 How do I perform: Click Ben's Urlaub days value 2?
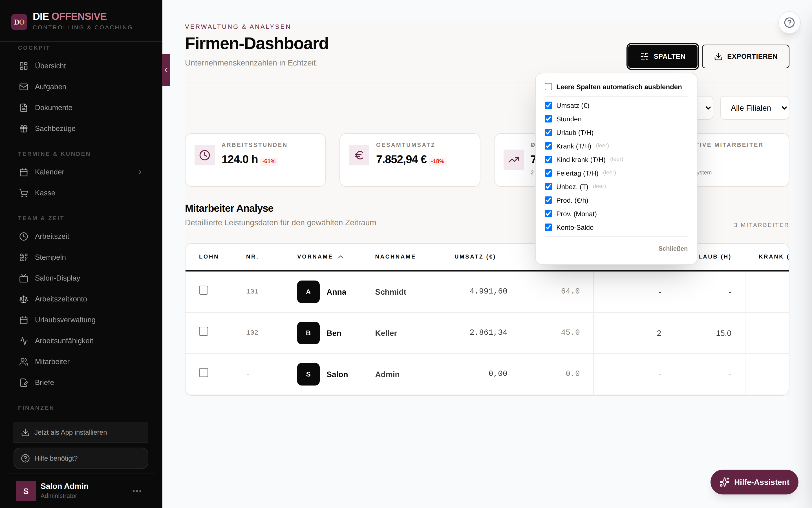659,333
